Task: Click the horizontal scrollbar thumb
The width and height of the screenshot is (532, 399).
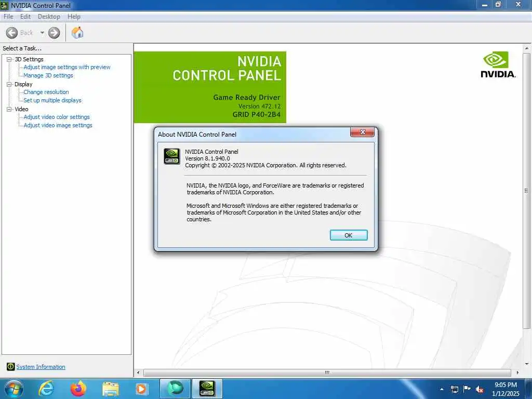Action: click(x=327, y=372)
